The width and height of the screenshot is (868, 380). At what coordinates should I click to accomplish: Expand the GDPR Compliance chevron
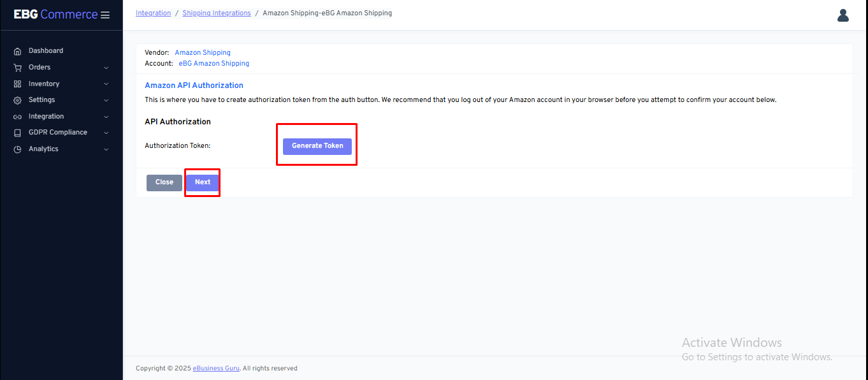click(106, 133)
